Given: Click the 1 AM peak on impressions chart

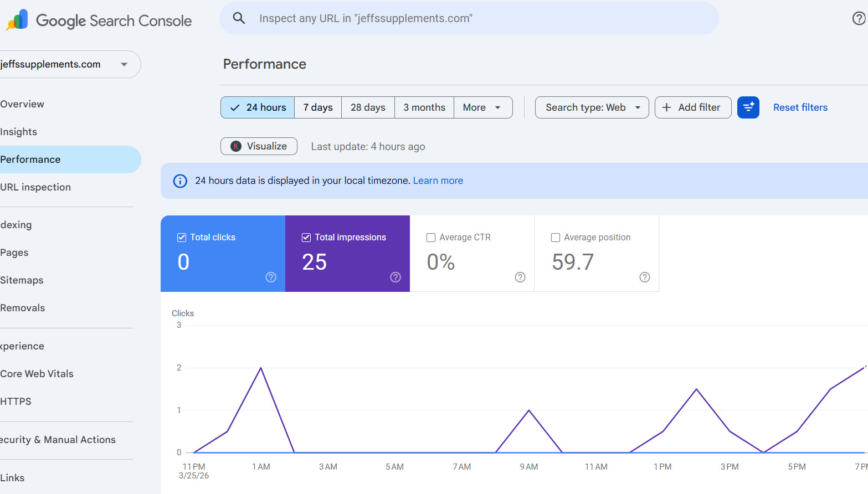Looking at the screenshot, I should pos(261,368).
